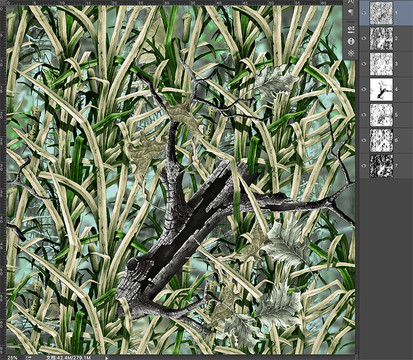Hide layer 4 with the branch silhouette
Image resolution: width=413 pixels, height=360 pixels.
(364, 89)
